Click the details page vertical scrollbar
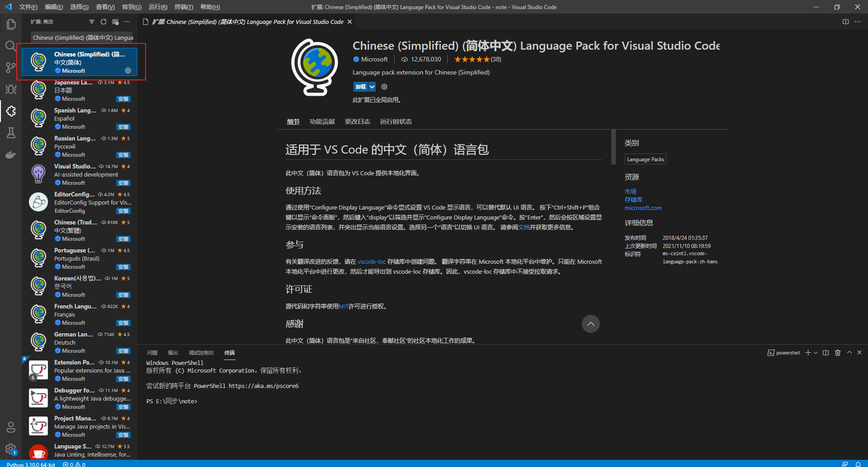The width and height of the screenshot is (868, 467). point(613,147)
